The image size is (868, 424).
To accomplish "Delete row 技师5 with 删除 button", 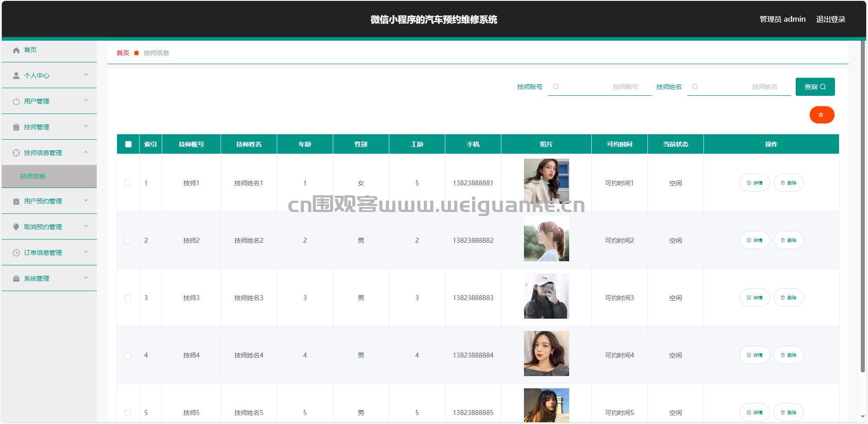I will 788,413.
